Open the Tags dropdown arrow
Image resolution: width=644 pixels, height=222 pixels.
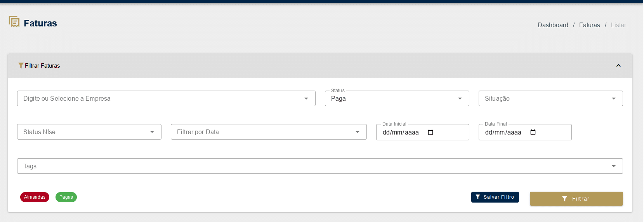(x=614, y=166)
